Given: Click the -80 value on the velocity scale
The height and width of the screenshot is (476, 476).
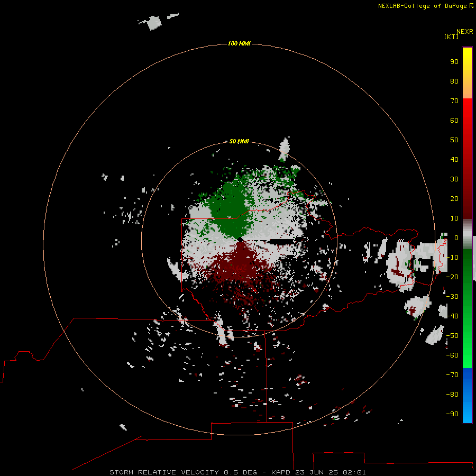Looking at the screenshot, I should pos(452,395).
